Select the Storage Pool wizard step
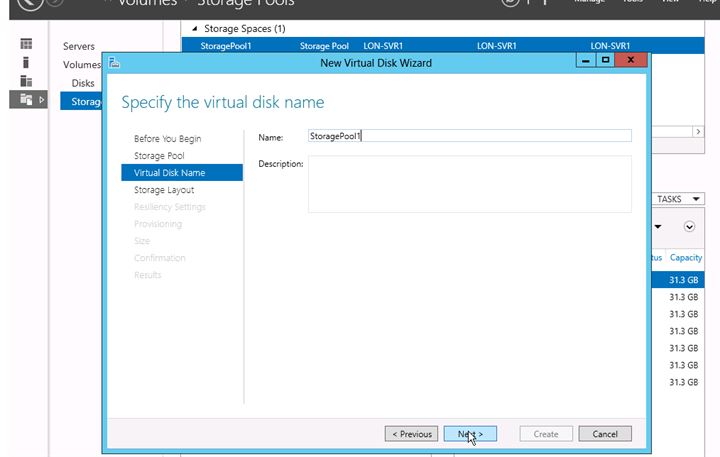 tap(159, 156)
